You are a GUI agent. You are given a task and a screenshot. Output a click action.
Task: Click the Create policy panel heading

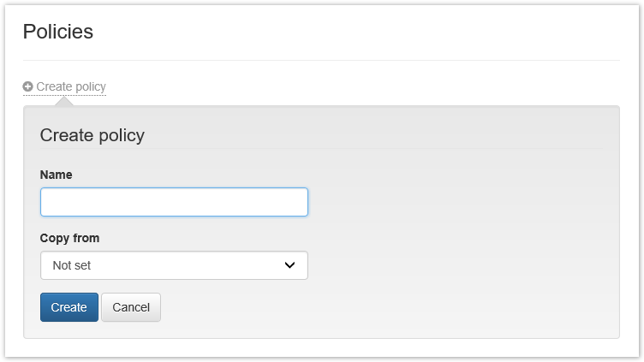coord(92,135)
